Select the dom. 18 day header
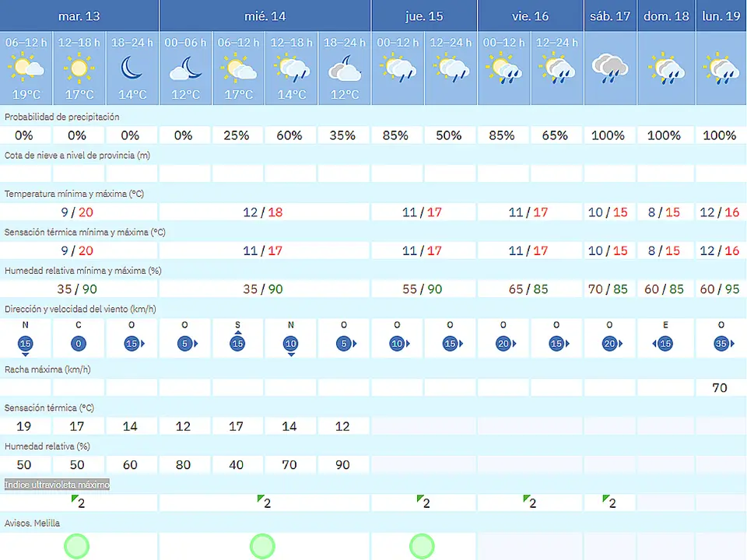Screen dimensions: 747x560 (x=666, y=16)
